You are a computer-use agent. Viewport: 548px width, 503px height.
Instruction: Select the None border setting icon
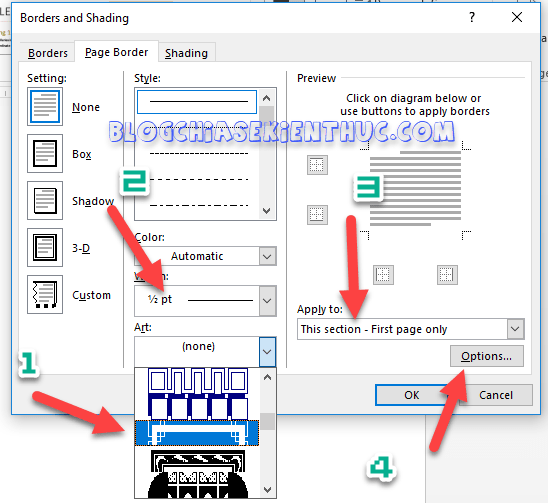coord(45,107)
